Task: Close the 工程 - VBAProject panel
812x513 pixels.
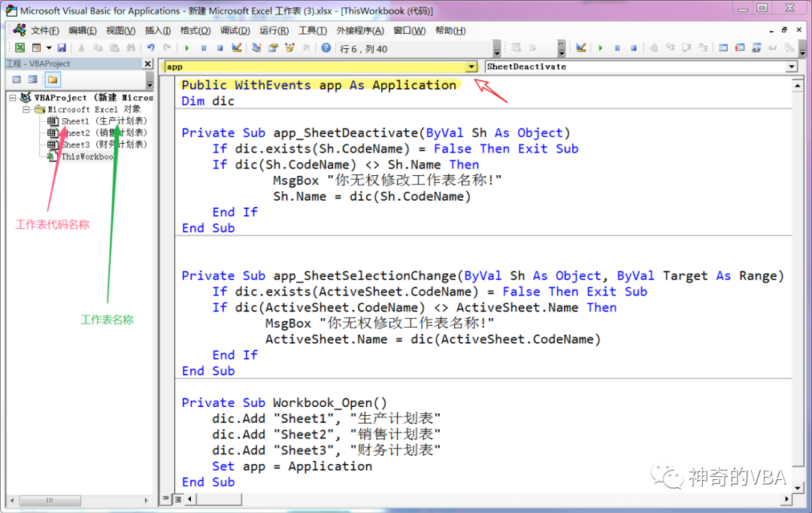Action: (x=147, y=64)
